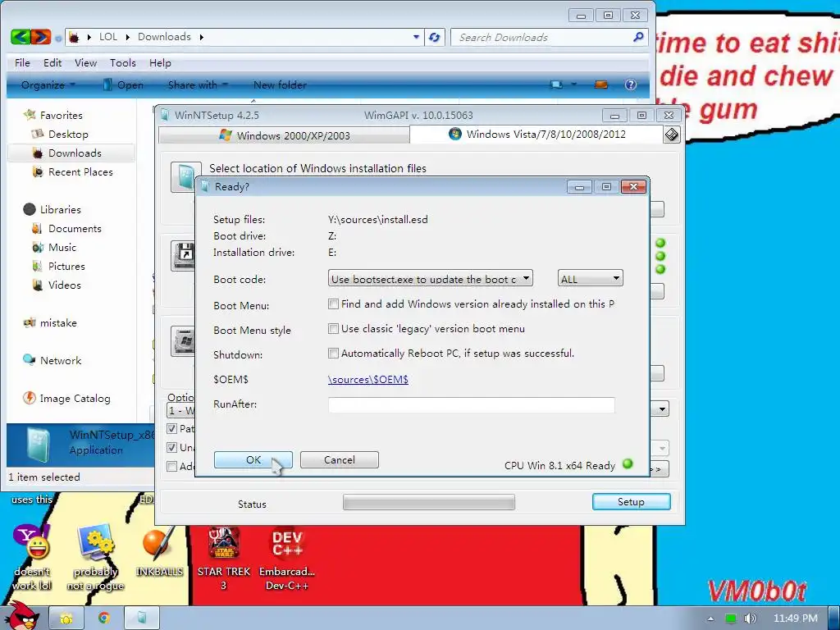Click the OK button in Ready dialog
This screenshot has height=630, width=840.
(253, 459)
